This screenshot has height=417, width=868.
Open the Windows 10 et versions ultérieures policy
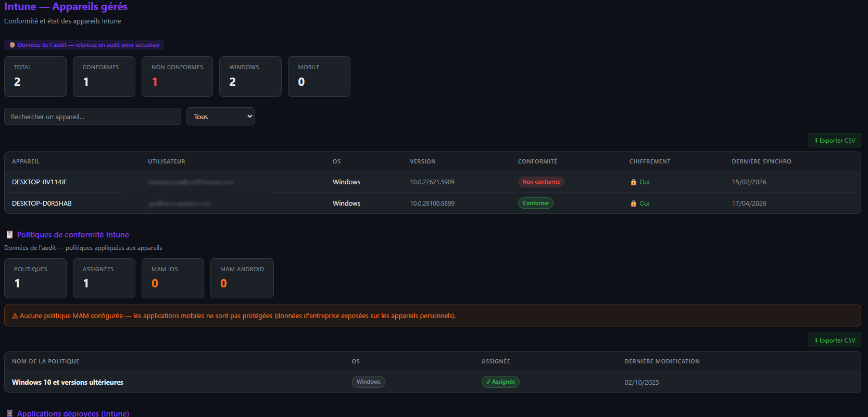pos(68,383)
